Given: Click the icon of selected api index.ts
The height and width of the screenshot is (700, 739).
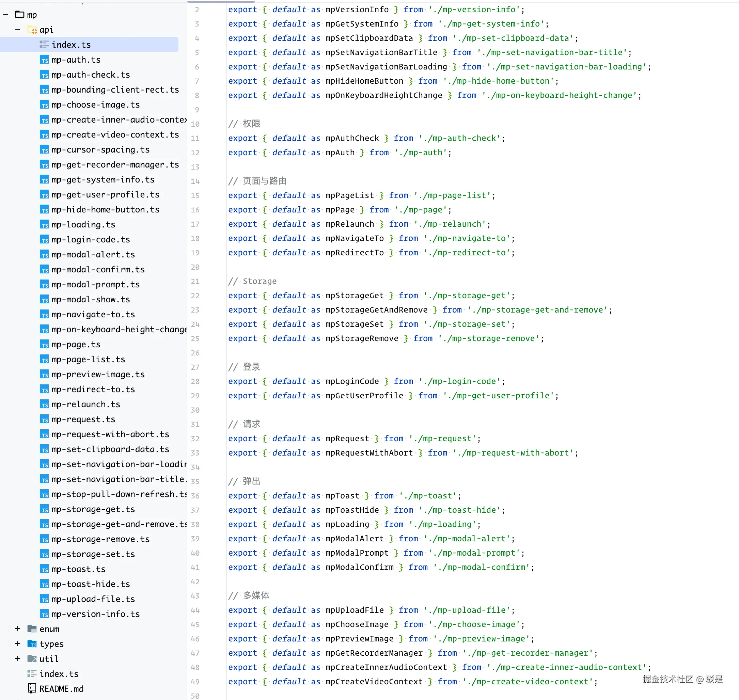Looking at the screenshot, I should [44, 45].
